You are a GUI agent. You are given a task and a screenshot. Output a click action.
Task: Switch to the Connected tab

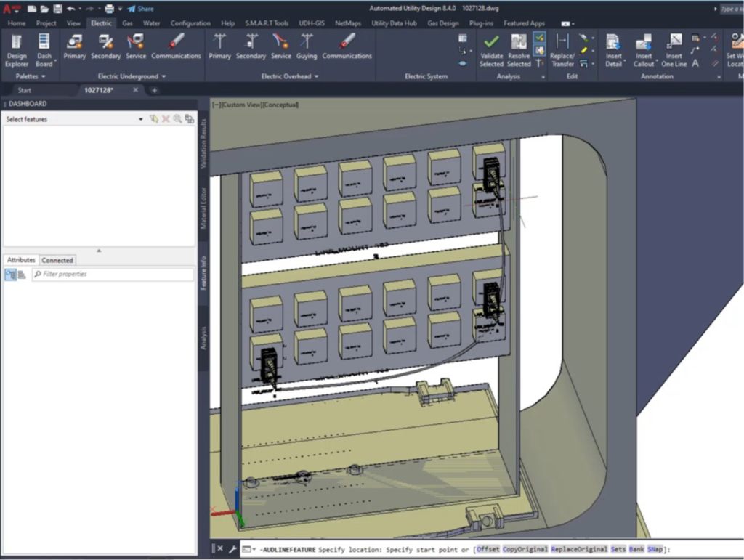(57, 260)
